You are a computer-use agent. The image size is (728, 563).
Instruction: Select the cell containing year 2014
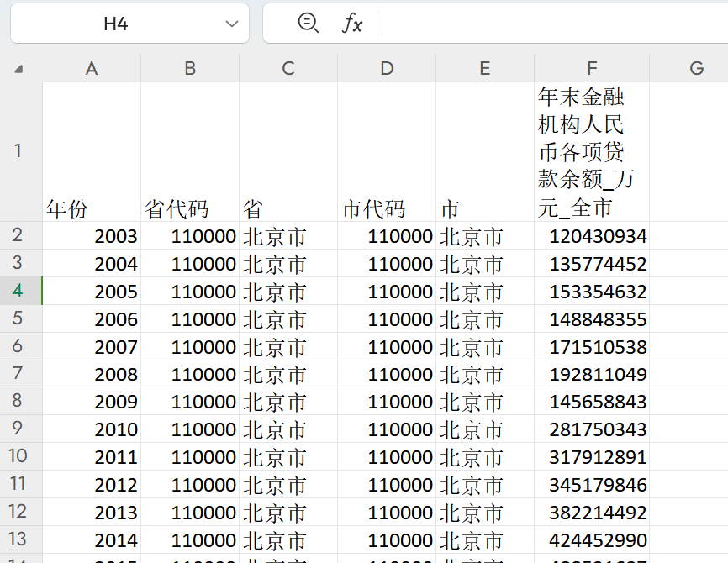pos(92,539)
